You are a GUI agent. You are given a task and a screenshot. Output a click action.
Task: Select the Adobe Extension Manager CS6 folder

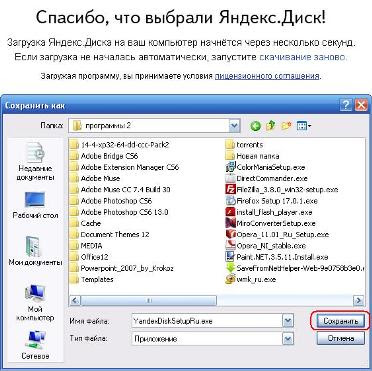pyautogui.click(x=125, y=167)
